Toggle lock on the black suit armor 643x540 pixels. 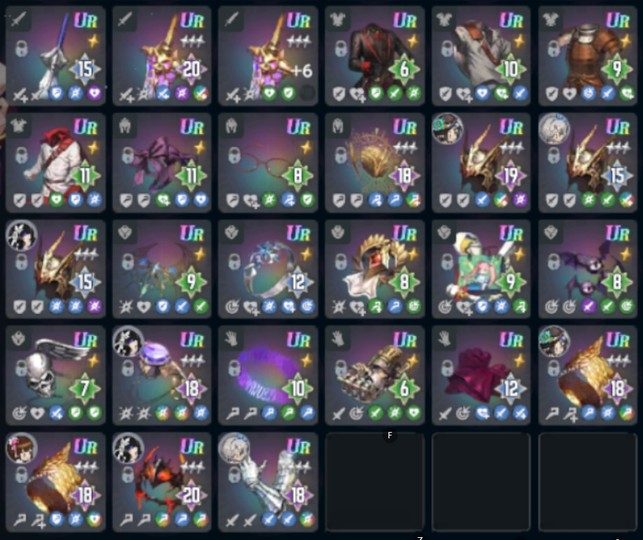pos(341,48)
